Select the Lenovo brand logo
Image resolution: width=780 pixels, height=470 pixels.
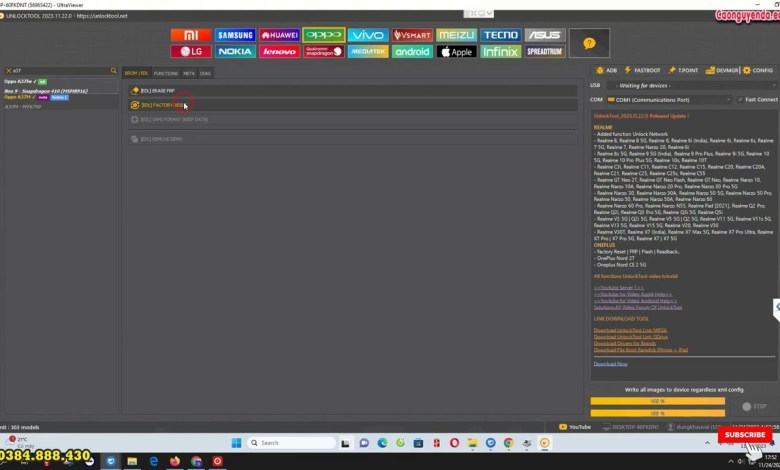coord(280,51)
